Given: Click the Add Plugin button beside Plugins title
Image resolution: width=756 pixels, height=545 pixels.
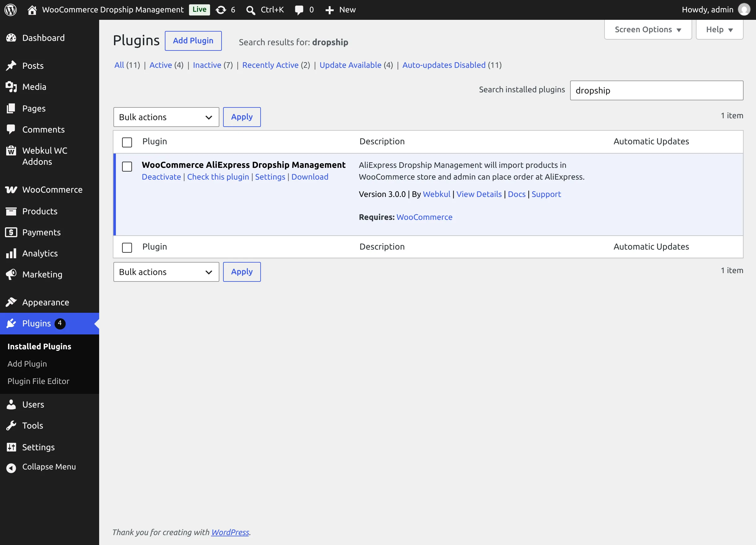Looking at the screenshot, I should [193, 41].
